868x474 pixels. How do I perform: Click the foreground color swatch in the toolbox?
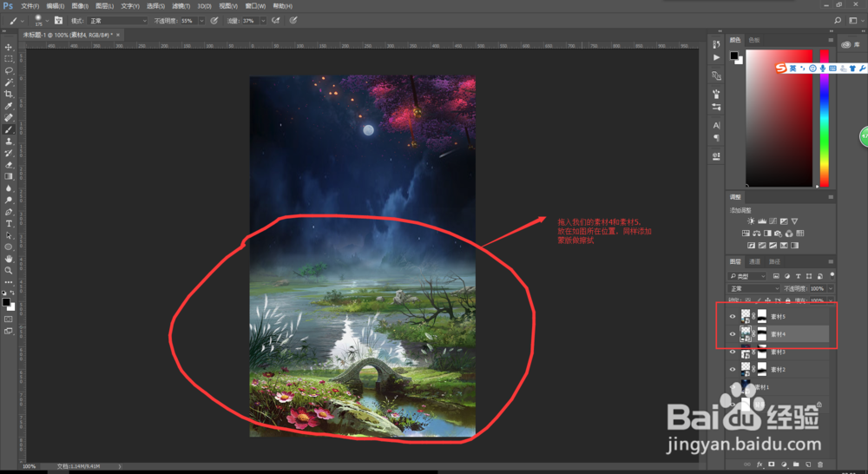pyautogui.click(x=6, y=302)
